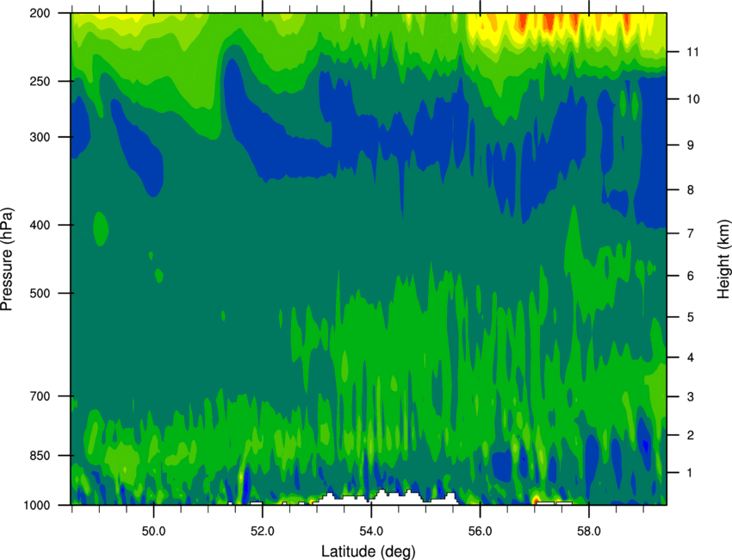Click the 400 pressure axis label

(x=40, y=225)
